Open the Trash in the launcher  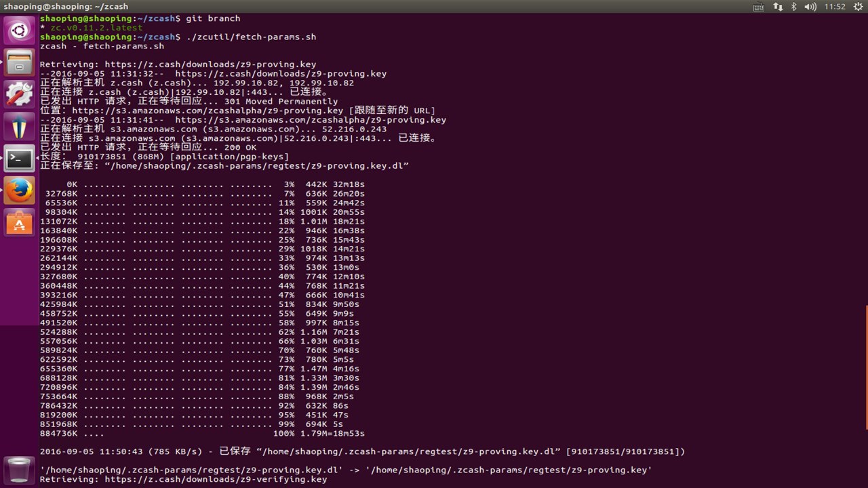(x=20, y=470)
